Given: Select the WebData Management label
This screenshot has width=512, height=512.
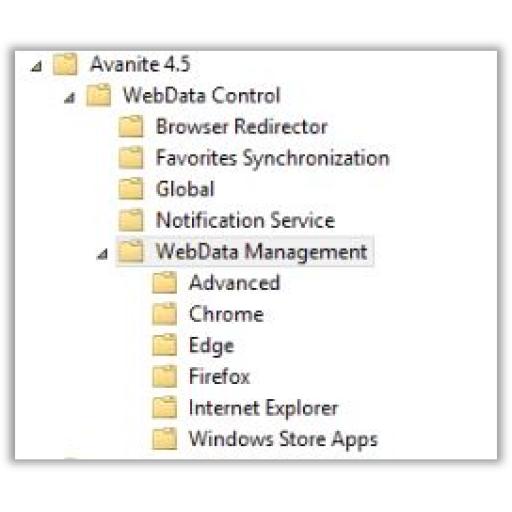Looking at the screenshot, I should tap(261, 252).
